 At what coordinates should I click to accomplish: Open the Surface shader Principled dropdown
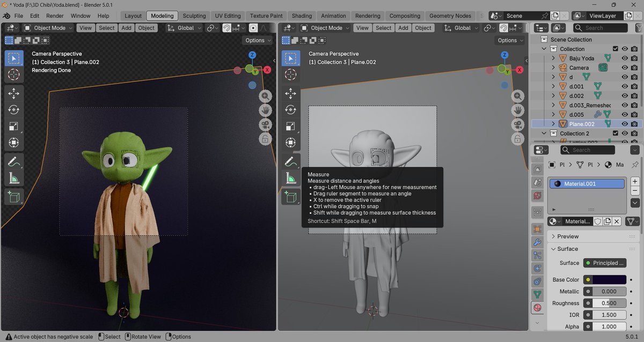point(605,263)
